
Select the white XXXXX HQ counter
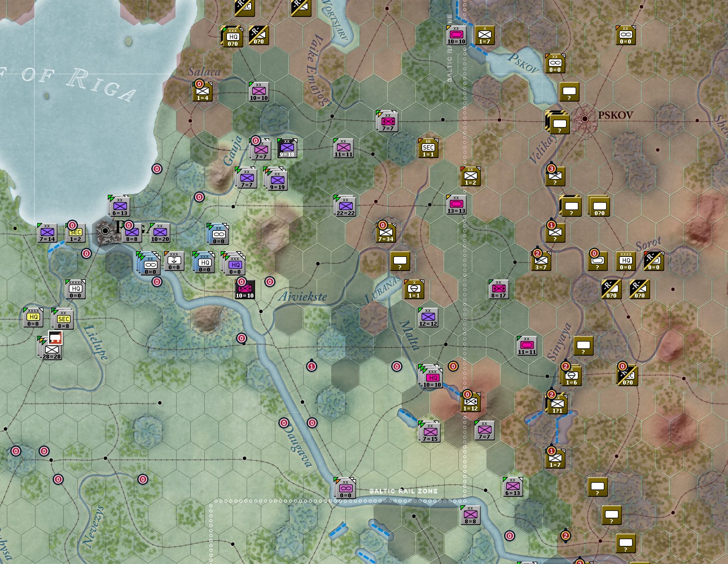76,289
